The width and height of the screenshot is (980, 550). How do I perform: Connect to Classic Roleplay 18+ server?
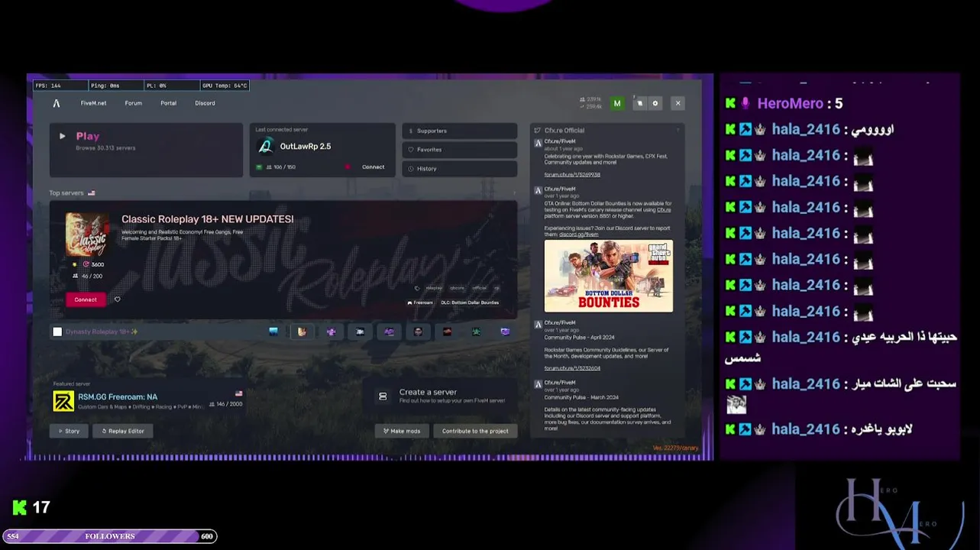tap(86, 299)
